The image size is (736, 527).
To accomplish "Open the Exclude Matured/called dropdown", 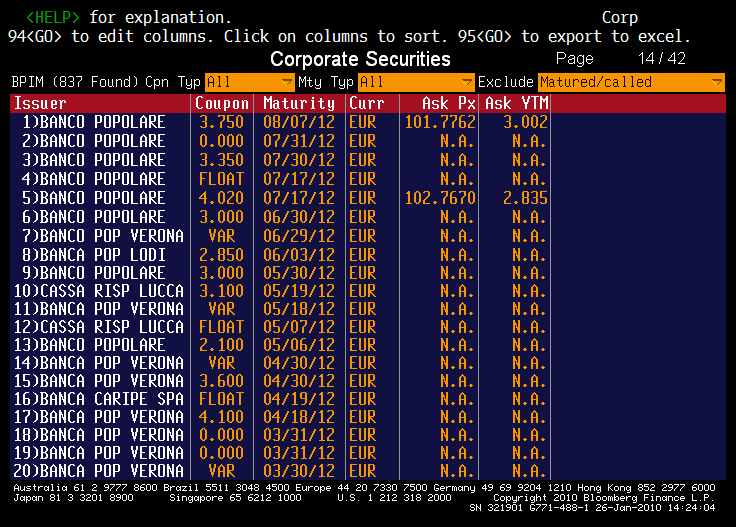I will (630, 82).
